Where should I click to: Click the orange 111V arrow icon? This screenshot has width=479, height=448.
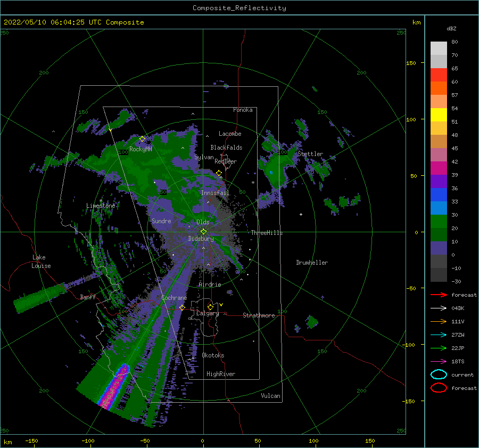439,321
